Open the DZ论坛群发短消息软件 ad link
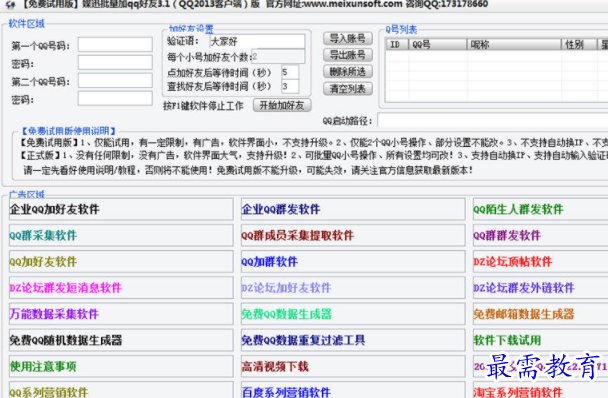608x398 pixels. [121, 288]
